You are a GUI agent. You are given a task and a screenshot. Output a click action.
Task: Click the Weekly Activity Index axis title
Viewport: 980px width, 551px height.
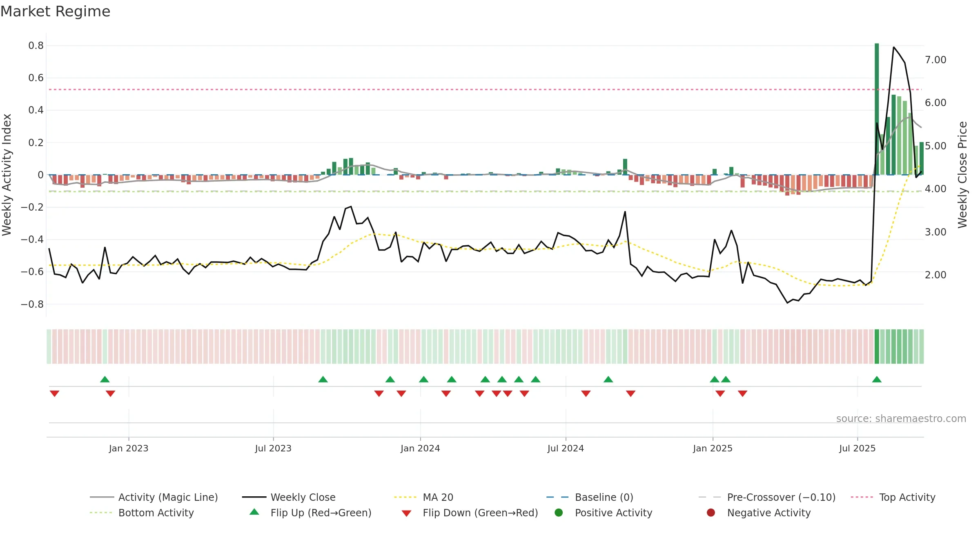[7, 175]
